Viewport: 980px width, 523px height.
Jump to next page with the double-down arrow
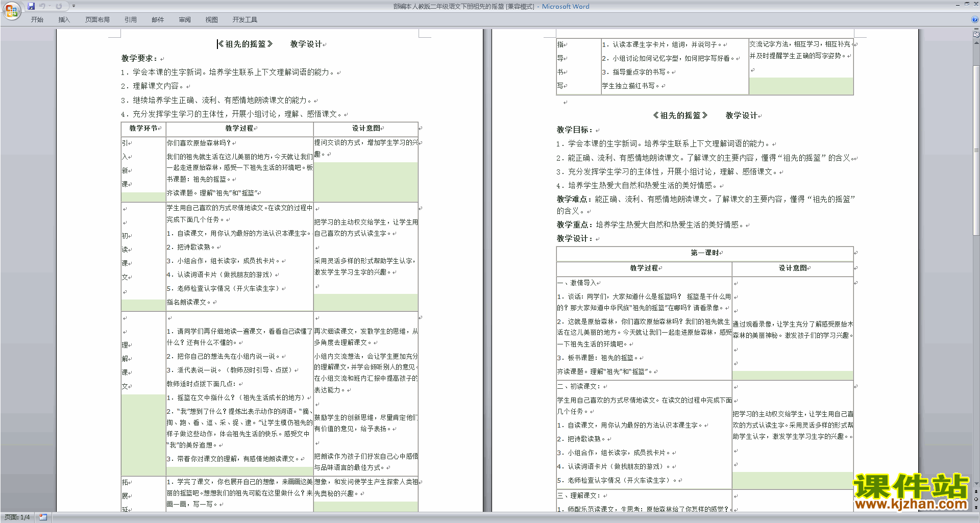coord(976,507)
